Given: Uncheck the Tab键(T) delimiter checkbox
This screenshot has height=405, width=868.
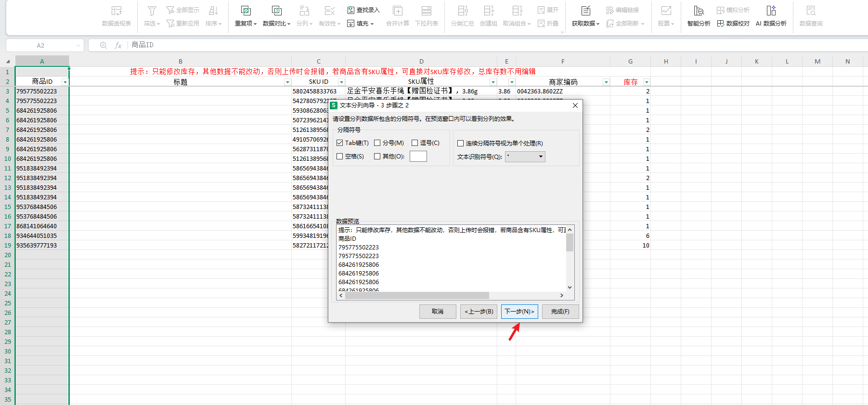Looking at the screenshot, I should [340, 143].
